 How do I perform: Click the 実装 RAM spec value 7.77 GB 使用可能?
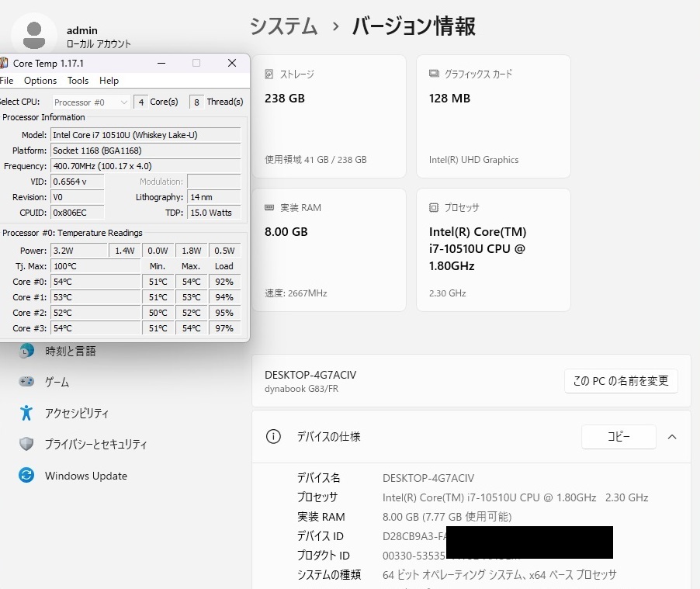(447, 517)
